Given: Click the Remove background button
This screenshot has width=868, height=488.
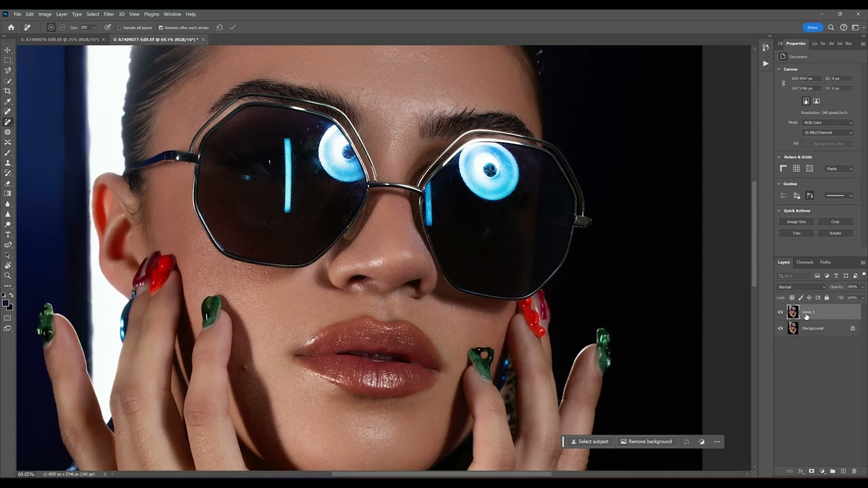Looking at the screenshot, I should click(x=646, y=441).
